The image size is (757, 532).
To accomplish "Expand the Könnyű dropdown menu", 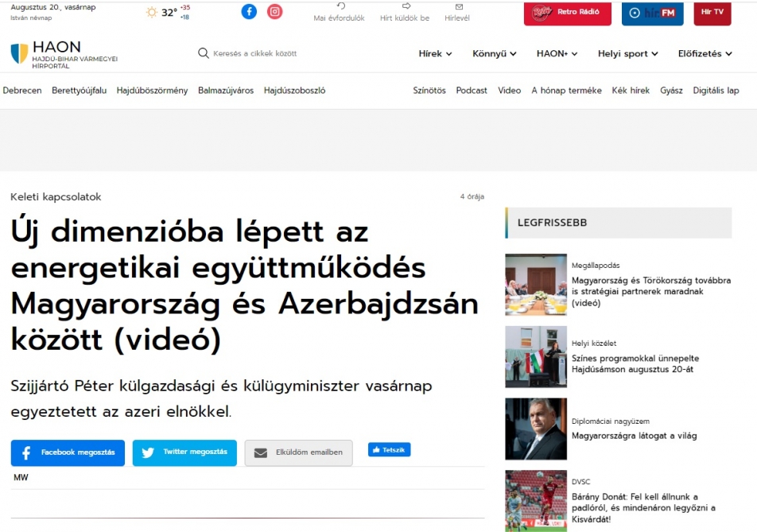I will click(494, 54).
